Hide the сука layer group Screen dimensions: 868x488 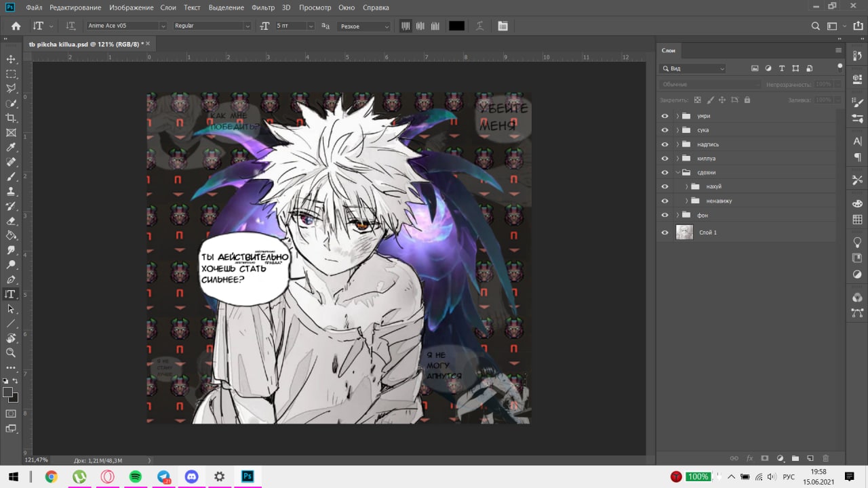[x=665, y=130]
